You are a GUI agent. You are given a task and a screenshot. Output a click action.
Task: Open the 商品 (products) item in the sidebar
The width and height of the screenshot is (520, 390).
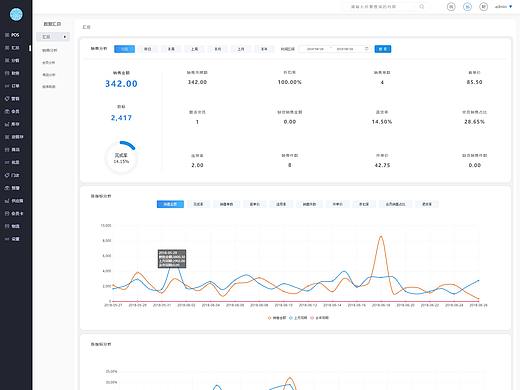[12, 150]
